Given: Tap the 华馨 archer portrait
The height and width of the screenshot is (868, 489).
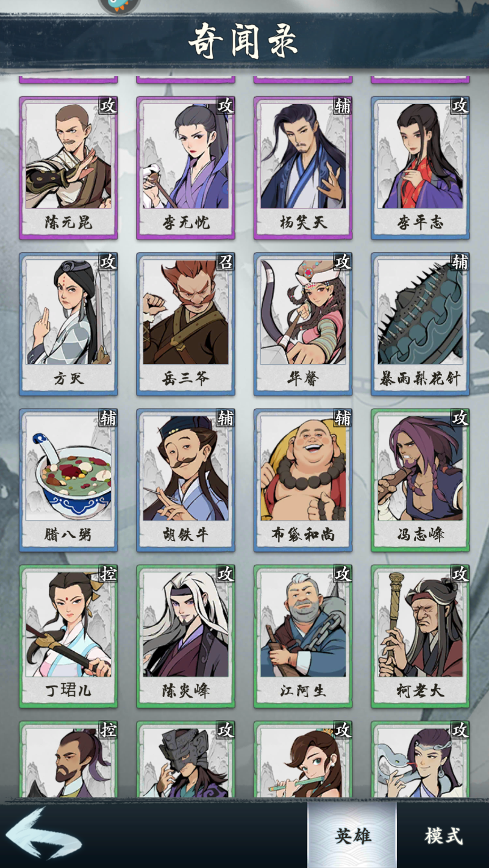Looking at the screenshot, I should (x=303, y=324).
